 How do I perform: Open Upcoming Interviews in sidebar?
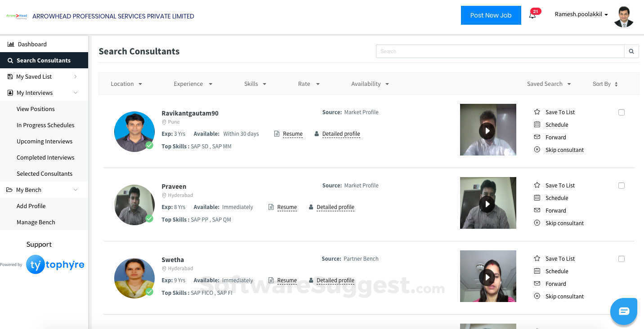44,142
